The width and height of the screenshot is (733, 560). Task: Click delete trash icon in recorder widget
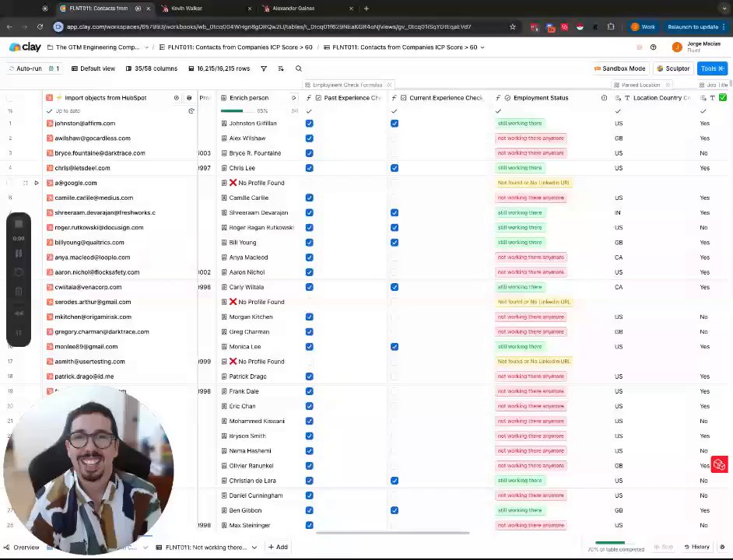pyautogui.click(x=19, y=292)
